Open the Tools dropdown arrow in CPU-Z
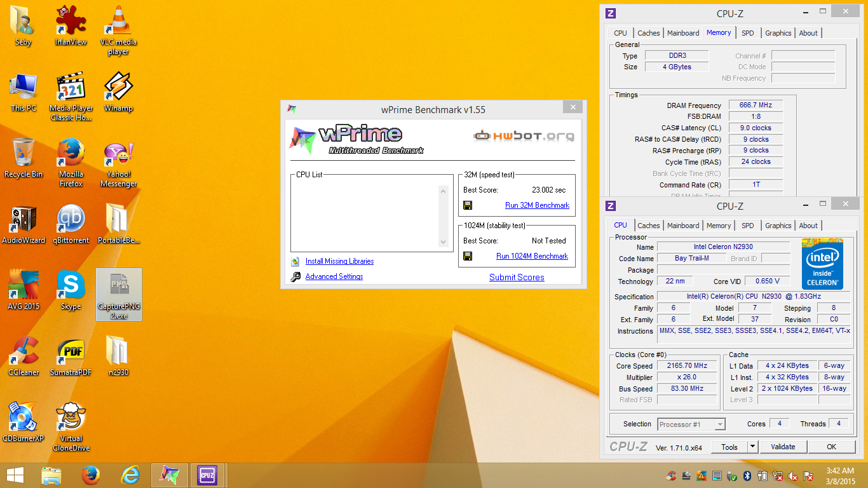Image resolution: width=868 pixels, height=488 pixels. (752, 447)
